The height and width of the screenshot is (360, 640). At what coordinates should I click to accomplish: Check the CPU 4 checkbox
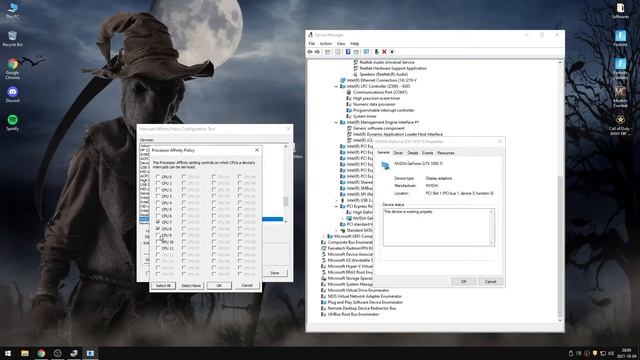pos(158,203)
